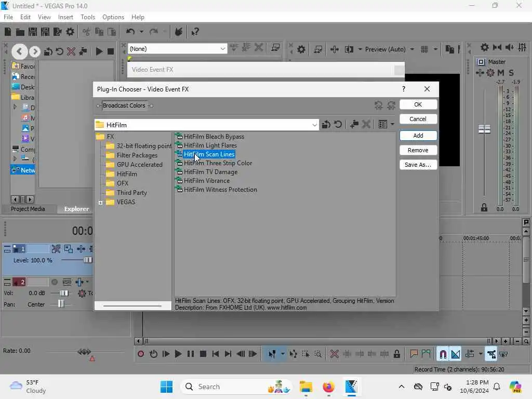Adjust video track Level slider
Image resolution: width=532 pixels, height=399 pixels.
click(x=87, y=260)
